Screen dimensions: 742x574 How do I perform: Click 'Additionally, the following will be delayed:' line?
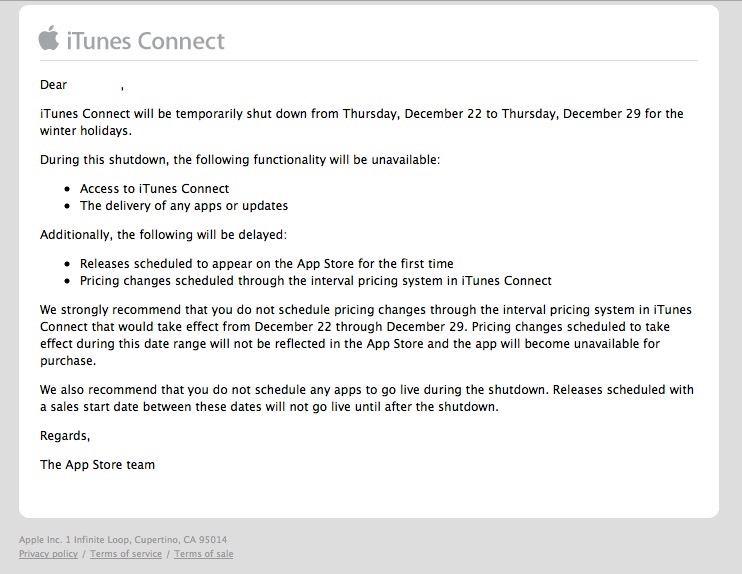point(163,235)
